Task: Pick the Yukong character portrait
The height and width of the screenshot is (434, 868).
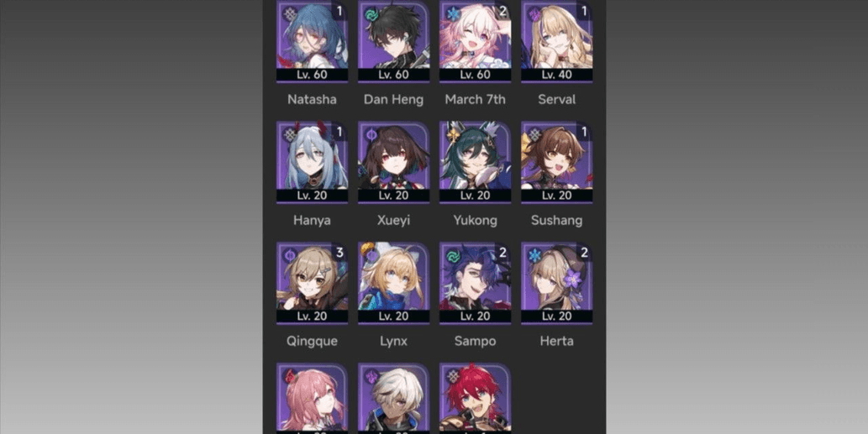Action: [476, 163]
